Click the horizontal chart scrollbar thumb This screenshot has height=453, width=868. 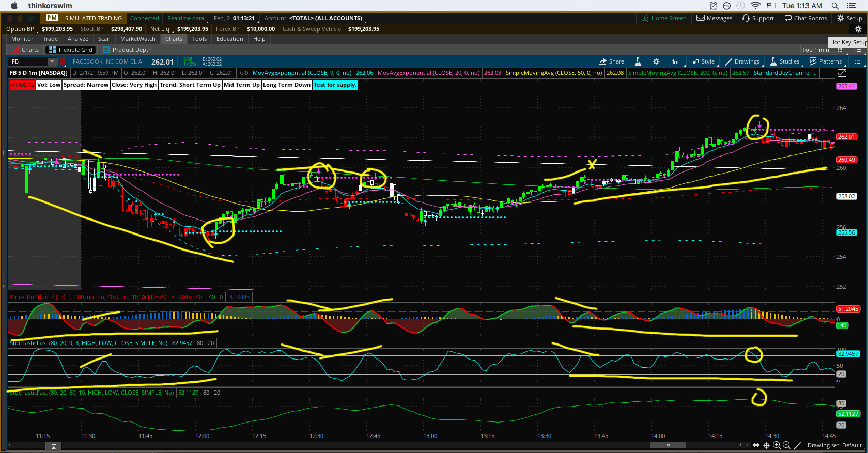pos(668,445)
